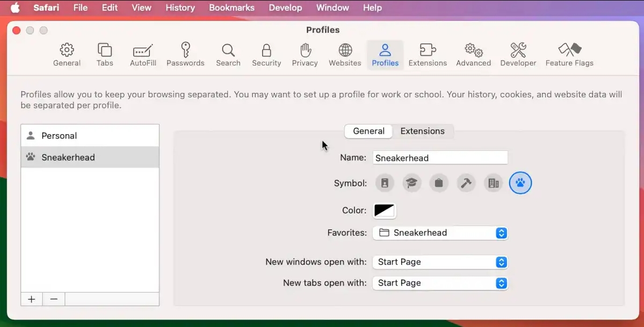The image size is (644, 327).
Task: Open the Edit menu
Action: [110, 8]
